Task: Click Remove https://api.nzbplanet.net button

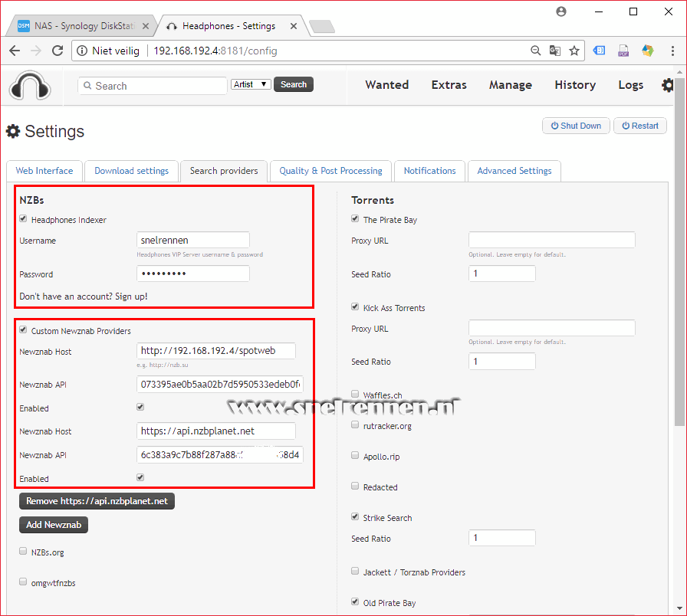Action: point(97,501)
